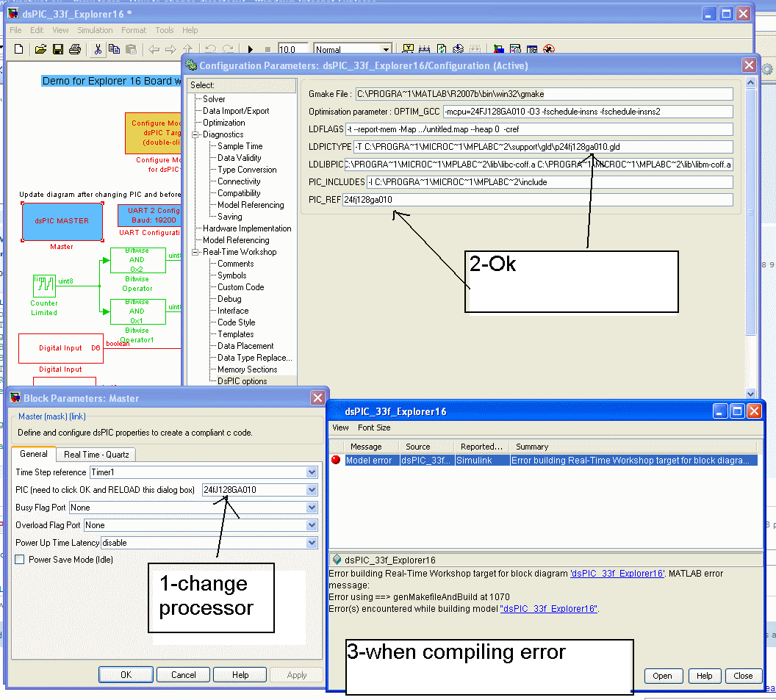Viewport: 776px width, 700px height.
Task: Click the Gmake File path field
Action: pyautogui.click(x=543, y=94)
